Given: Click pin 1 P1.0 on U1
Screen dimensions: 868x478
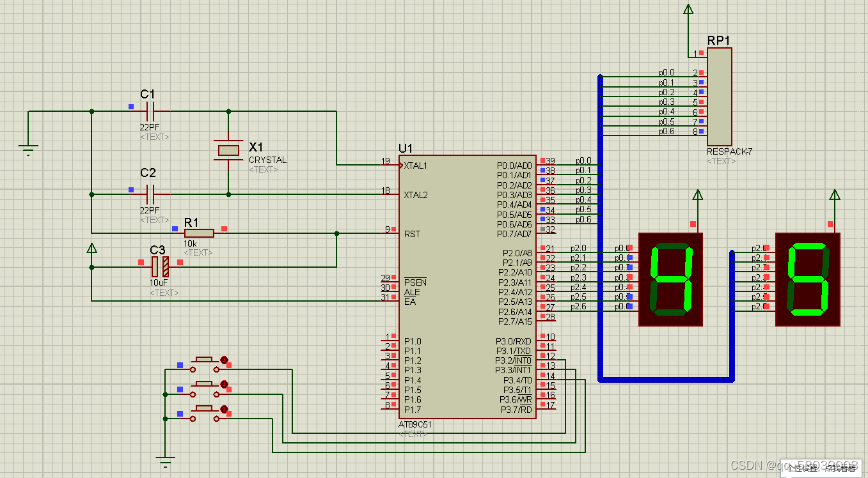Looking at the screenshot, I should pyautogui.click(x=390, y=340).
